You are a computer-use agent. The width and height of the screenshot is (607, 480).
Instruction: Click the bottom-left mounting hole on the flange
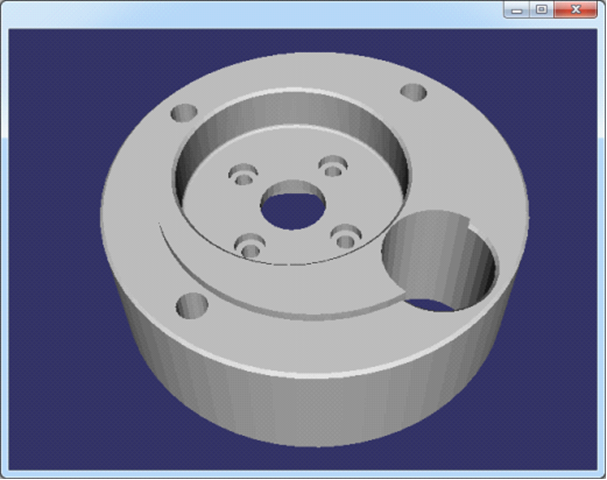click(192, 304)
